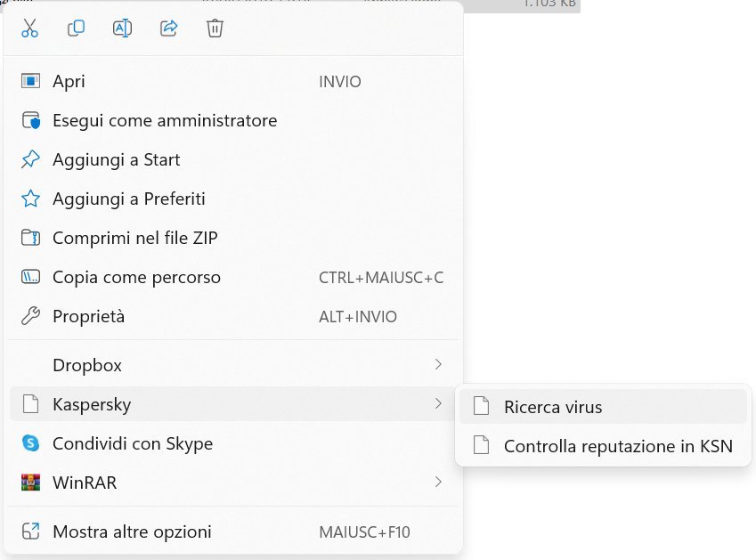Choose Comprimi nel file ZIP
This screenshot has width=756, height=560.
(135, 238)
